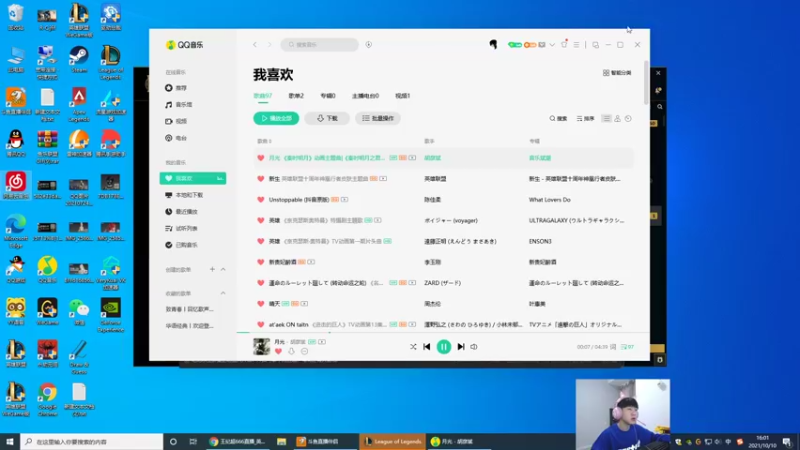
Task: Open 本地和下载 in sidebar
Action: click(x=184, y=195)
